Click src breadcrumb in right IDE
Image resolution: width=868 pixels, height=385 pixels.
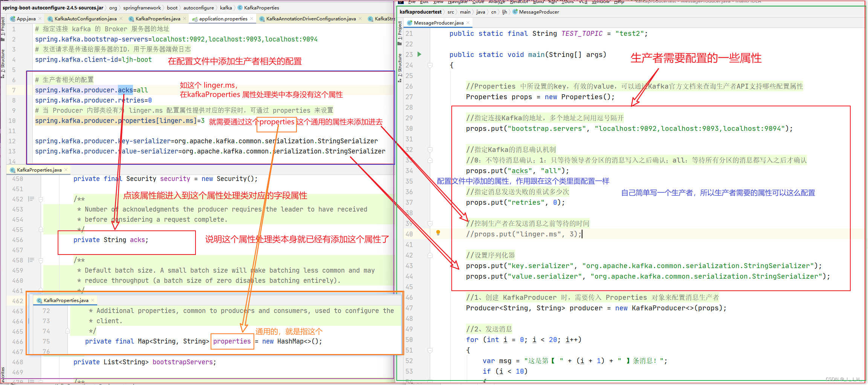451,12
